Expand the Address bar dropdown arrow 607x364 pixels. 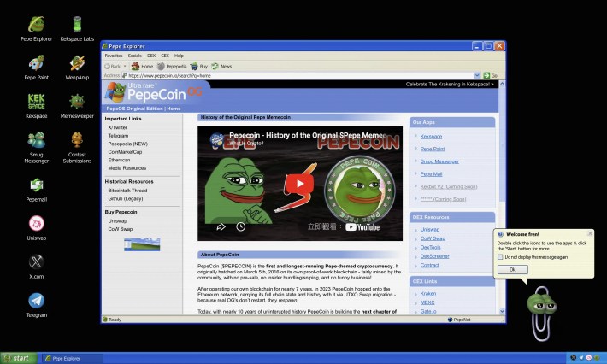[x=477, y=75]
